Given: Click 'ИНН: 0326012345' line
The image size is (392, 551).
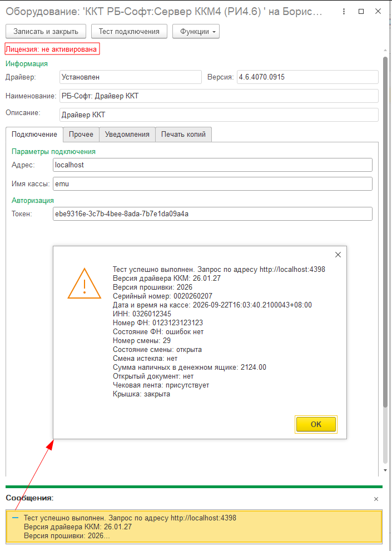Looking at the screenshot, I should (142, 314).
